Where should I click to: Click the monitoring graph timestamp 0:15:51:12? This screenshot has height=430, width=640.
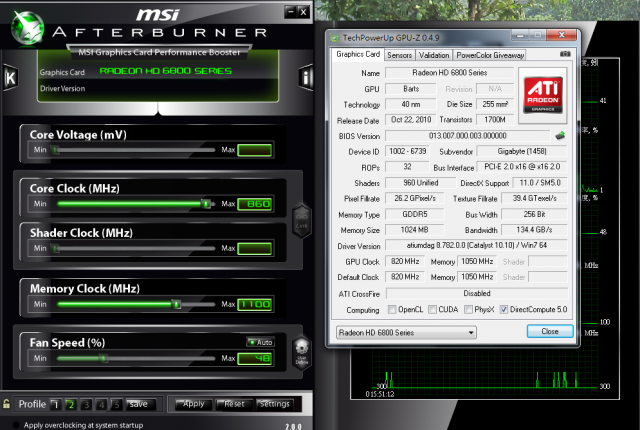380,394
